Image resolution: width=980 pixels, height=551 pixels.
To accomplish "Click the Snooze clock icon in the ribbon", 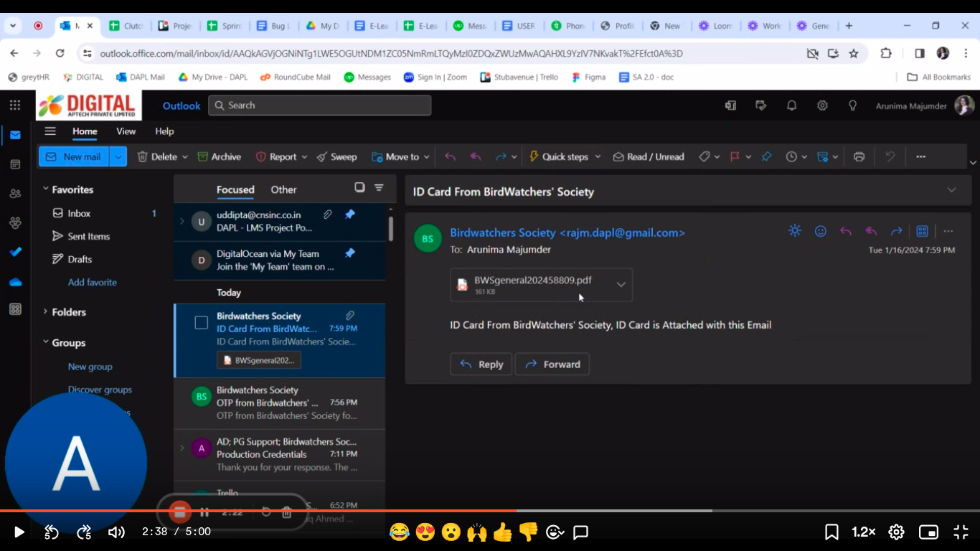I will click(x=791, y=156).
